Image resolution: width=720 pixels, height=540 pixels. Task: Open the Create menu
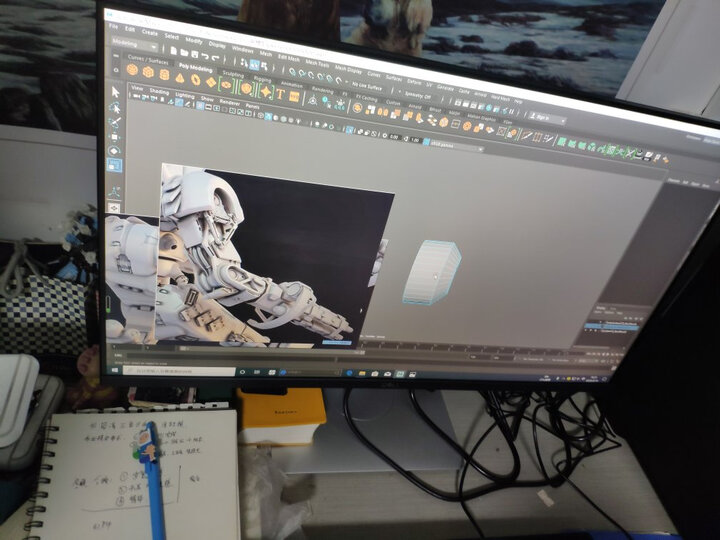click(149, 32)
